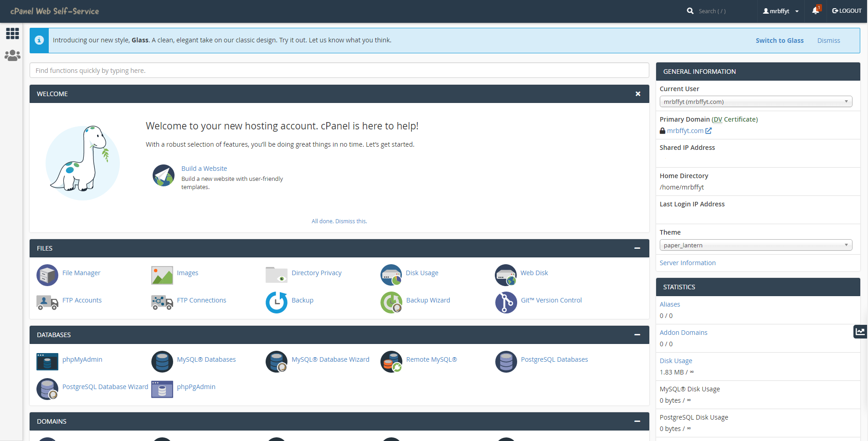This screenshot has height=441, width=868.
Task: Collapse the Databases section
Action: 637,335
